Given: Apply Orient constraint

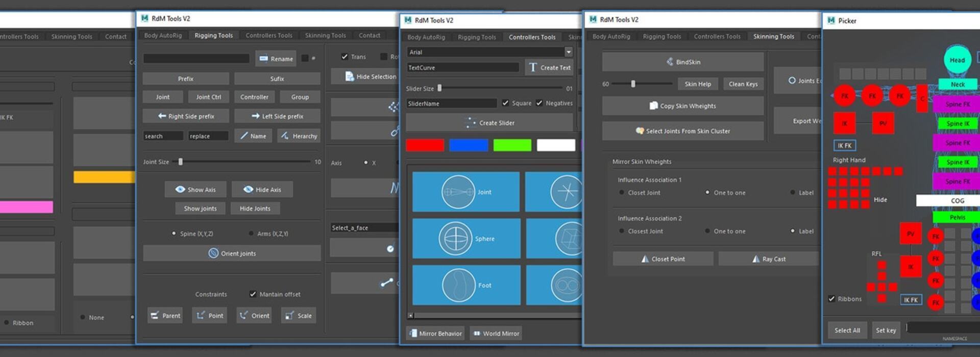Looking at the screenshot, I should [x=254, y=316].
